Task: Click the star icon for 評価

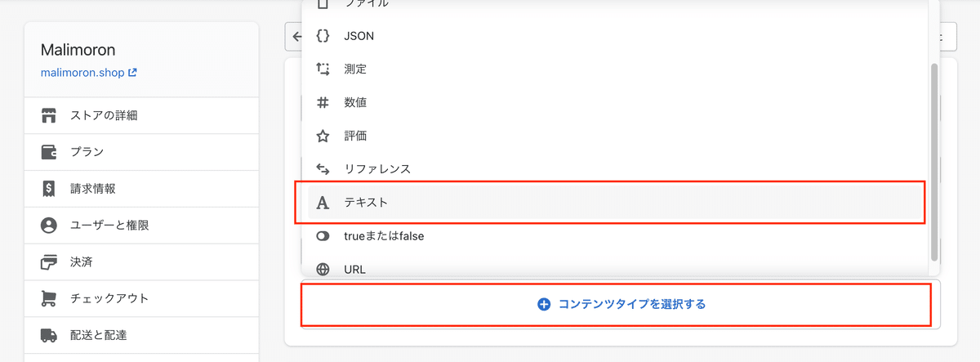Action: [x=323, y=136]
